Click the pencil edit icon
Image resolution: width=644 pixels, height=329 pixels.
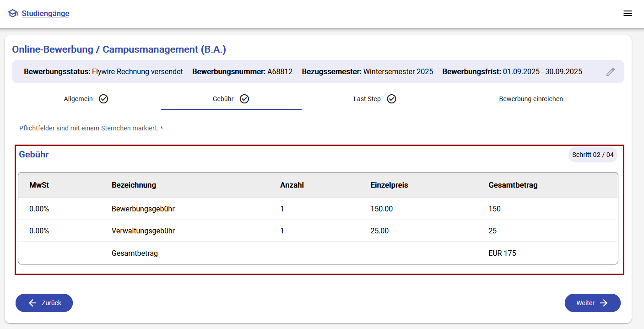[x=611, y=72]
